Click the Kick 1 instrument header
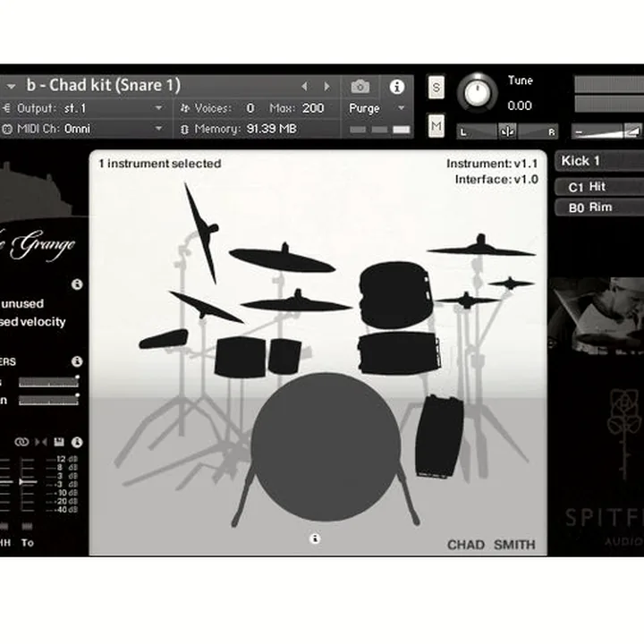This screenshot has width=644, height=644. [x=599, y=161]
